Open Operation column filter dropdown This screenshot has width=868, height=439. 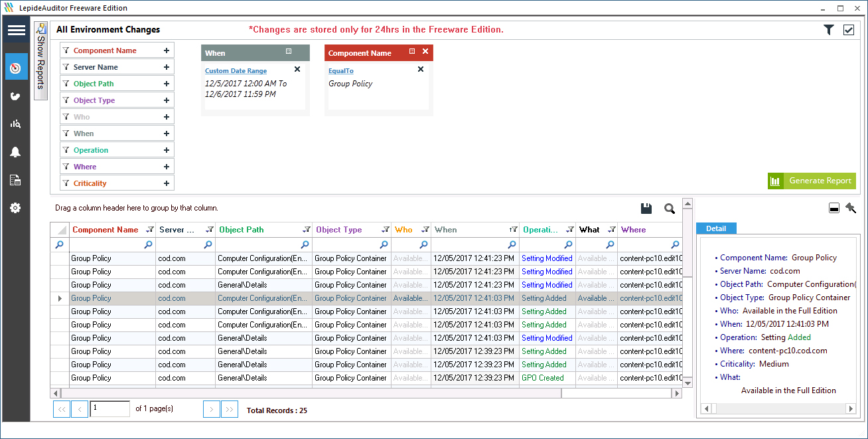click(569, 230)
